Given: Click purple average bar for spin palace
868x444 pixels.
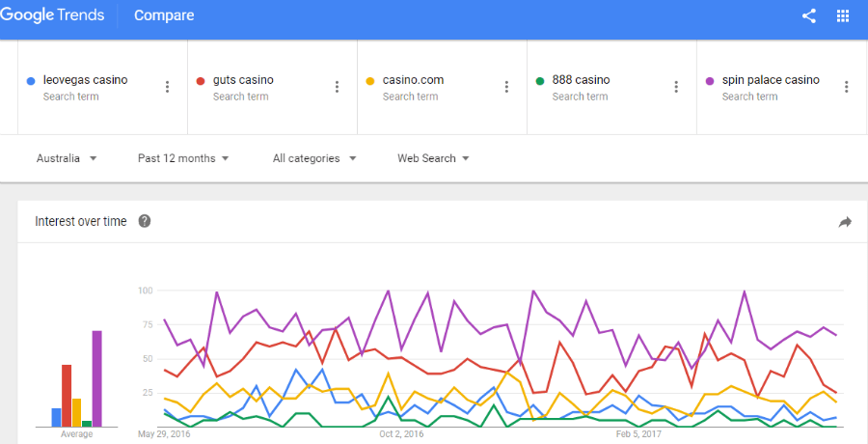Looking at the screenshot, I should point(96,378).
